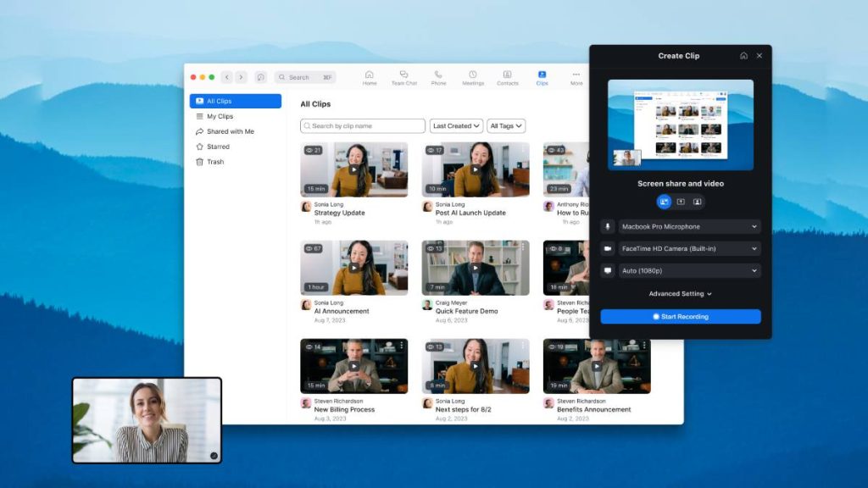Image resolution: width=868 pixels, height=488 pixels.
Task: Open the Last Created sort dropdown
Action: point(456,126)
